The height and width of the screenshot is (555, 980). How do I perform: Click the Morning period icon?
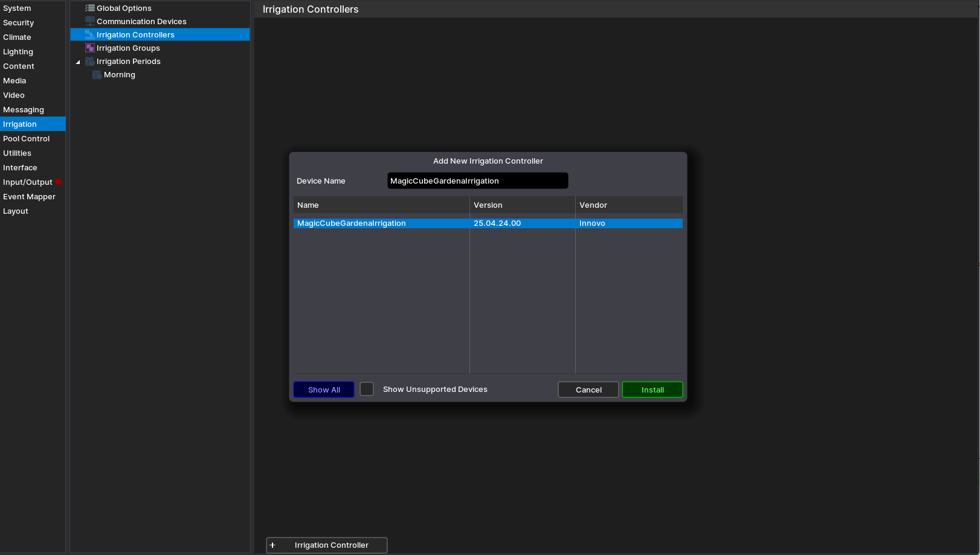coord(97,74)
